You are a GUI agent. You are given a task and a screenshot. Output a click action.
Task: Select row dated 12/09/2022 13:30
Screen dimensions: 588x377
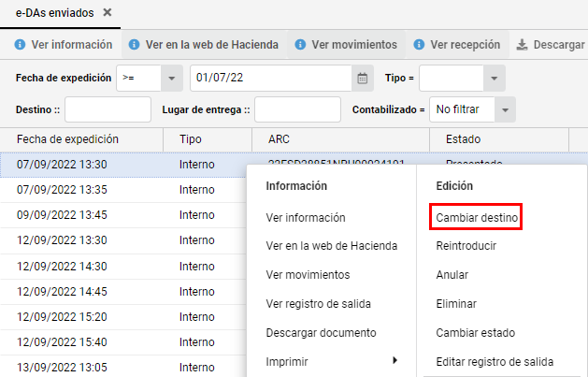click(123, 240)
